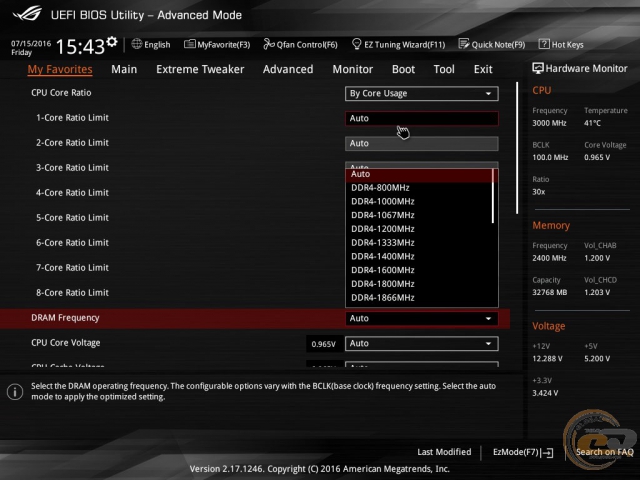This screenshot has width=640, height=480.
Task: Click the 15:43 clock display
Action: (x=80, y=47)
